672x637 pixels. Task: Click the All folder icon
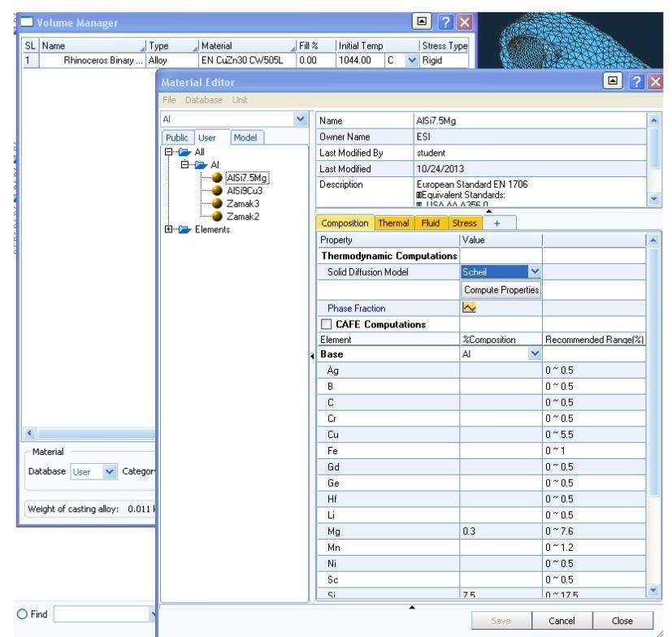(x=184, y=152)
